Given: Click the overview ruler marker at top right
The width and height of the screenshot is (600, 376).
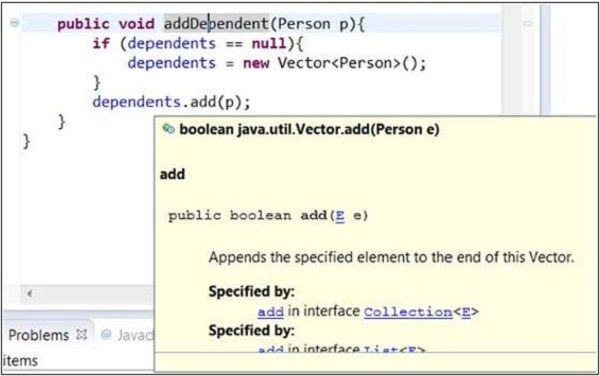Looking at the screenshot, I should tap(527, 24).
